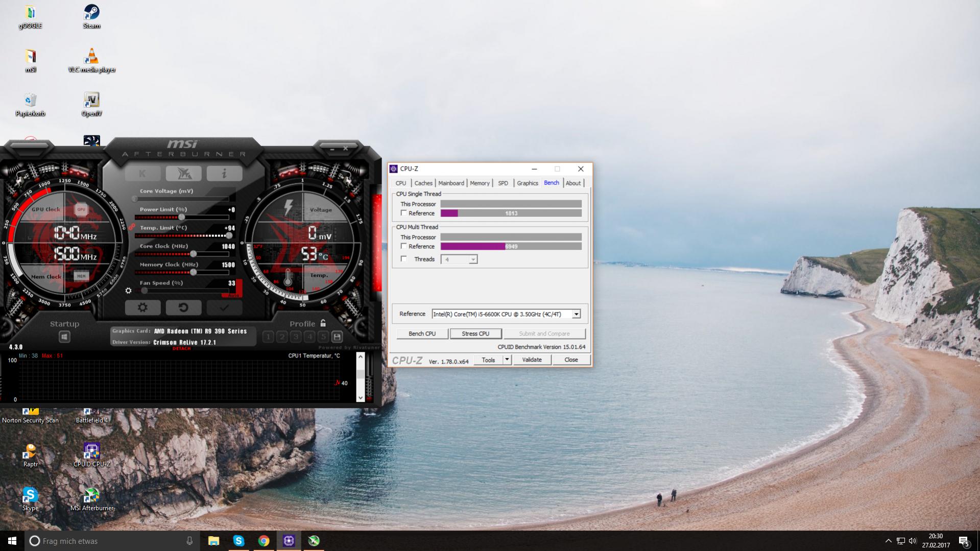Click the MSI dragon logo button in Afterburner

pos(183,174)
